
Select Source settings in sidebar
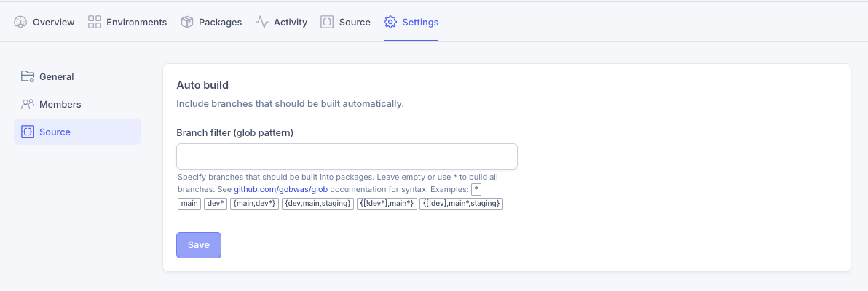click(x=77, y=132)
